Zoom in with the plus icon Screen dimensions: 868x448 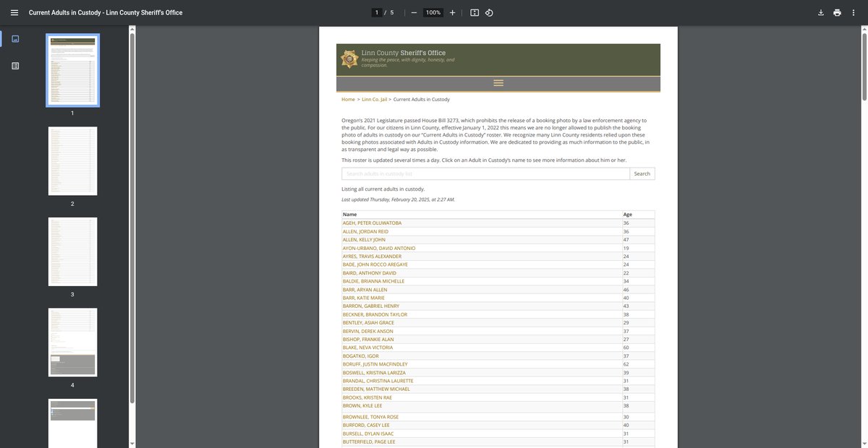(452, 12)
